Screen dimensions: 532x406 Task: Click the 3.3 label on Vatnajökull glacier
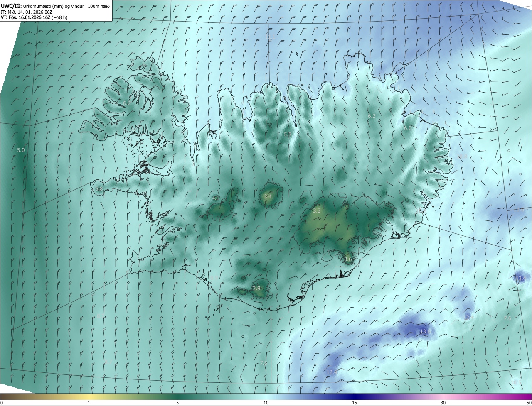pos(317,211)
